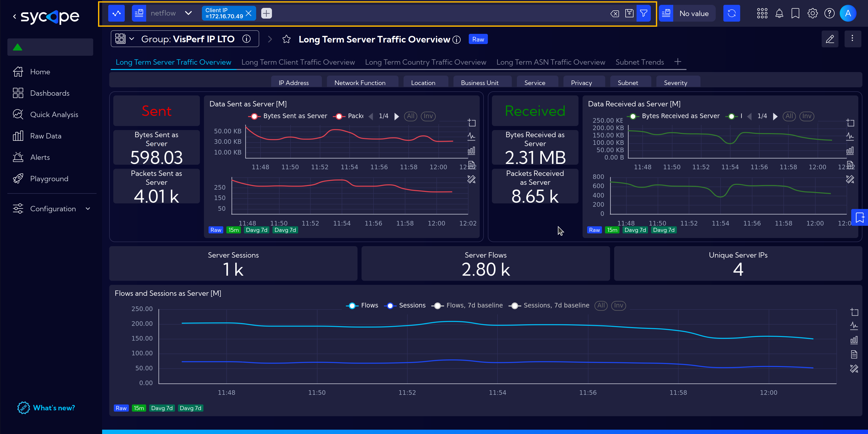Viewport: 868px width, 434px height.
Task: Add a new filter with the plus button
Action: [x=266, y=13]
